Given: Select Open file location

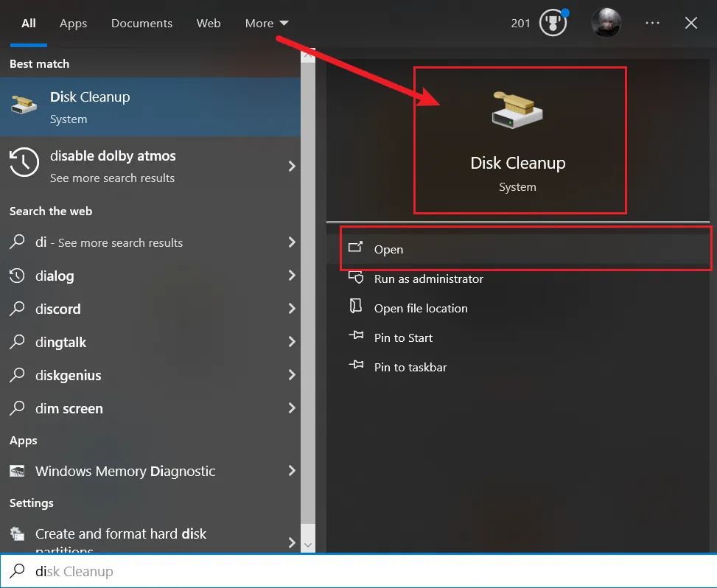Looking at the screenshot, I should (517, 308).
